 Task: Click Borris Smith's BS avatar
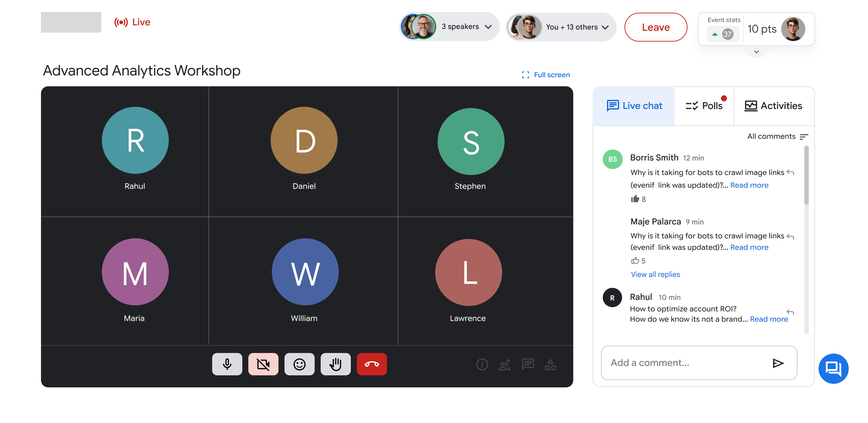click(x=612, y=159)
